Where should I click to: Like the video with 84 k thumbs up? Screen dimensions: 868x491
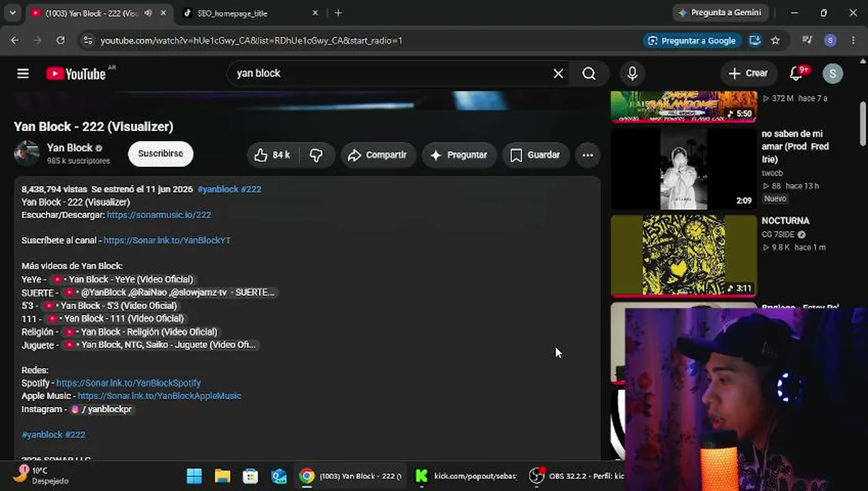pos(272,155)
